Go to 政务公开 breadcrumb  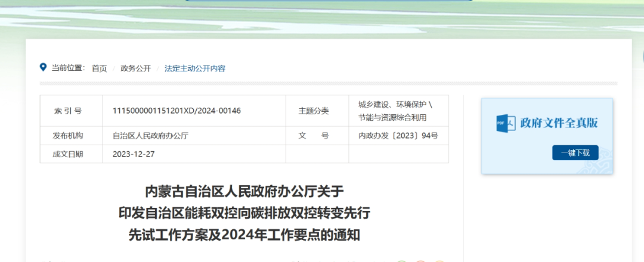point(135,68)
